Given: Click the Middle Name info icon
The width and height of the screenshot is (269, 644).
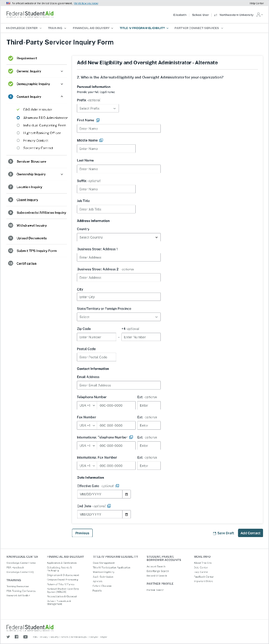Looking at the screenshot, I should [101, 140].
